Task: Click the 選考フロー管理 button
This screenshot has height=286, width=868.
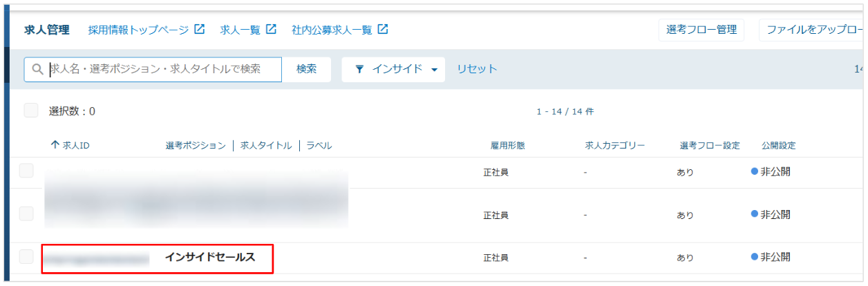Action: [701, 30]
